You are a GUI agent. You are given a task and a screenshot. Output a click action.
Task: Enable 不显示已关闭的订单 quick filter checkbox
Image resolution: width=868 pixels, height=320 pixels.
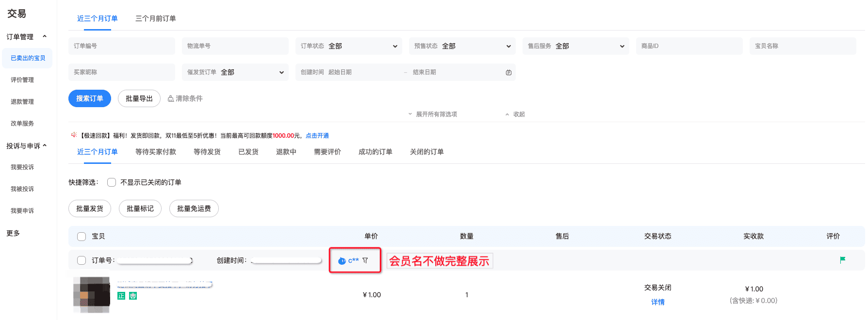point(112,182)
